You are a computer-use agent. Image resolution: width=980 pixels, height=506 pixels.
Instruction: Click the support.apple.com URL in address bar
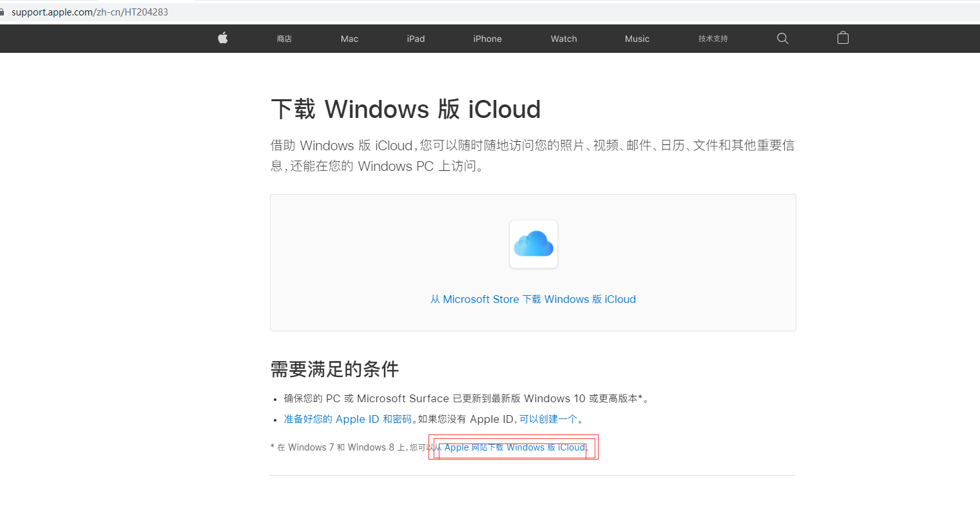(x=90, y=12)
